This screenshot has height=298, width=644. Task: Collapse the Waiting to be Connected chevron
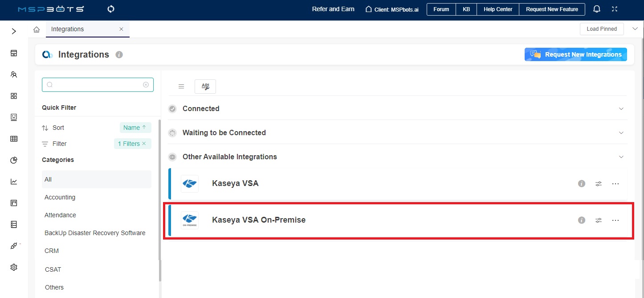pos(621,133)
